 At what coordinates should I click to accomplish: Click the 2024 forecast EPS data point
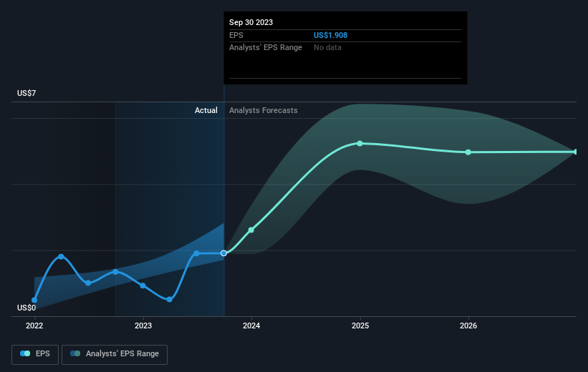[251, 230]
